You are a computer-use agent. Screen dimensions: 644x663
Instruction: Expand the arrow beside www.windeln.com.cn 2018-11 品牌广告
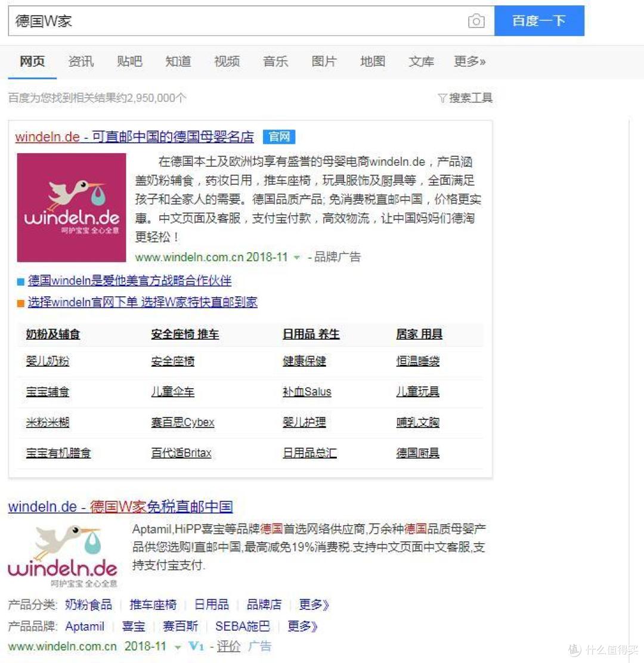[297, 257]
